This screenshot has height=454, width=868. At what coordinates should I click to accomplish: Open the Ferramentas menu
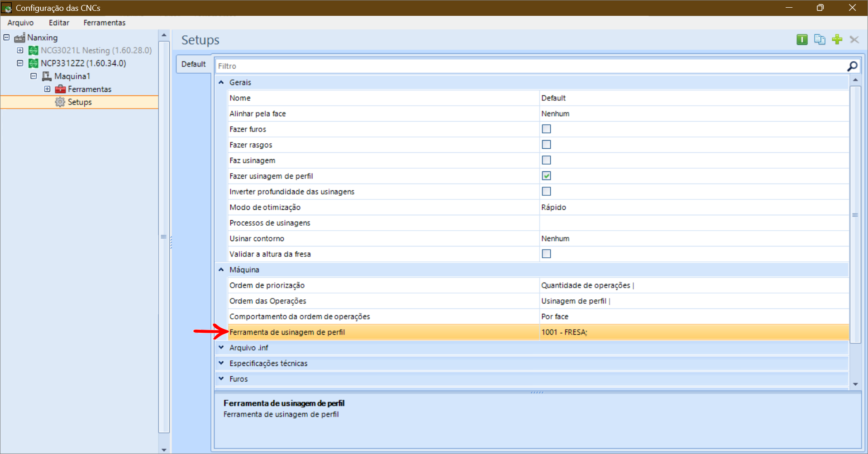(x=105, y=23)
